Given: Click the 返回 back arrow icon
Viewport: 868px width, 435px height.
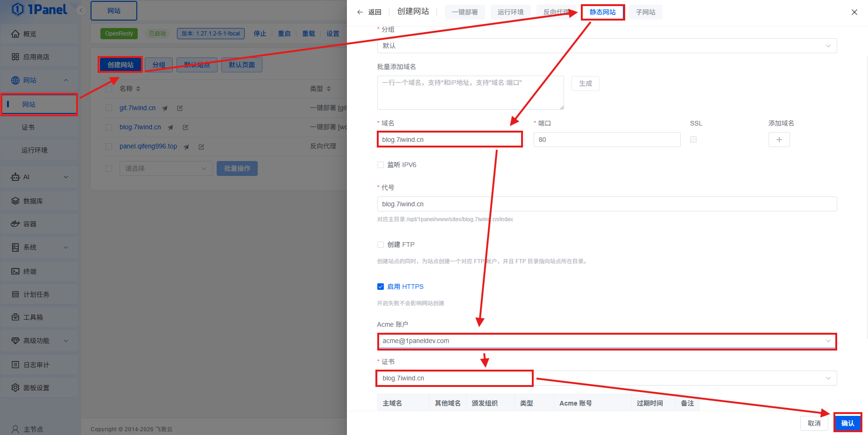Looking at the screenshot, I should pyautogui.click(x=360, y=12).
